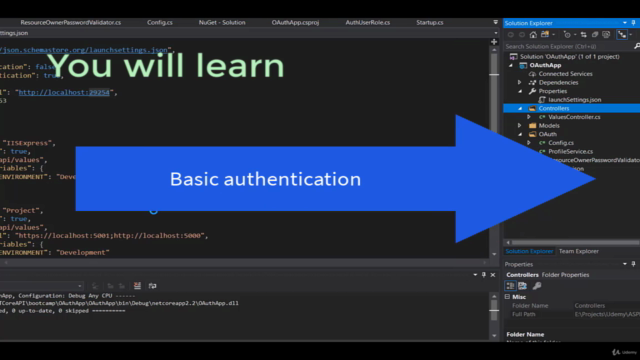Screen dimensions: 640x360
Task: Click Sync with Active Document icon
Action: coord(584,35)
